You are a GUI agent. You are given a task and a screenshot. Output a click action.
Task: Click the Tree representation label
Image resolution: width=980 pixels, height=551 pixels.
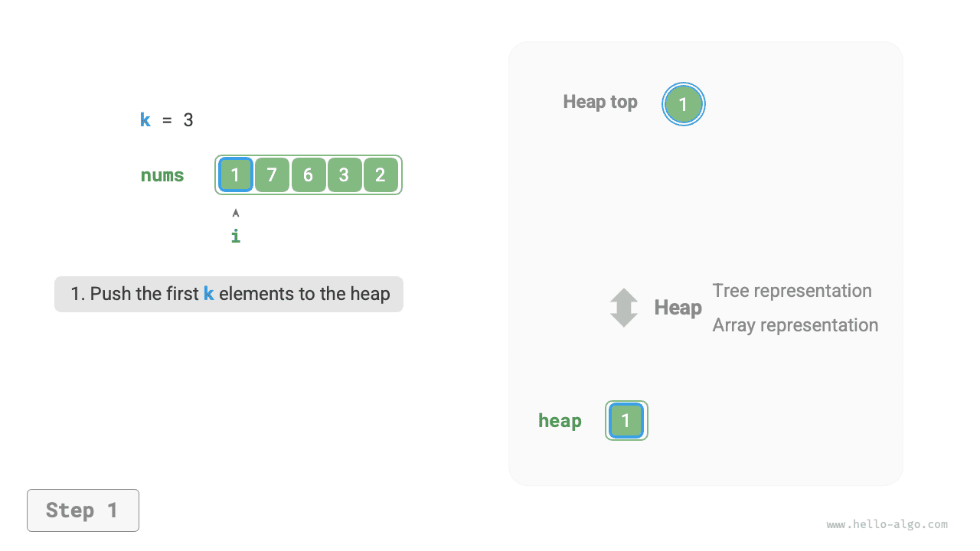point(792,291)
